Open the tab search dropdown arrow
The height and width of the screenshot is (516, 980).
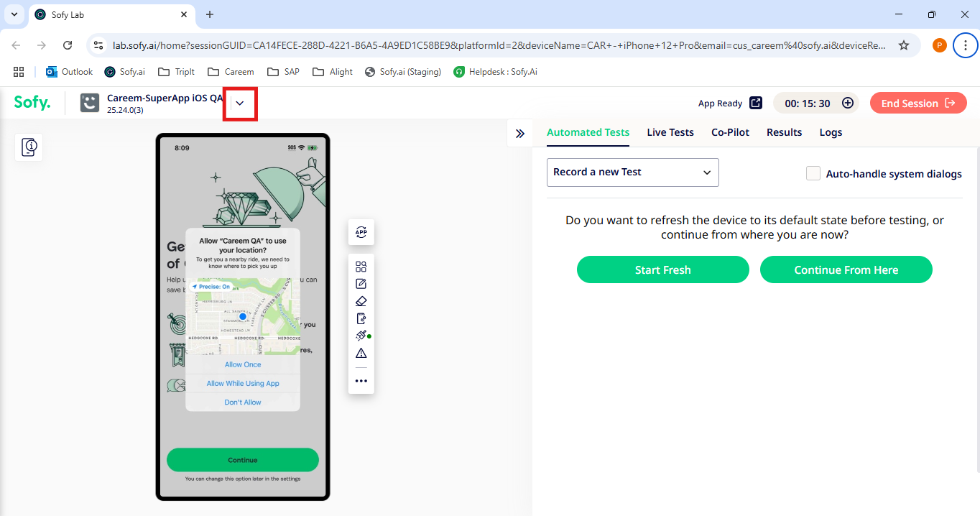14,14
